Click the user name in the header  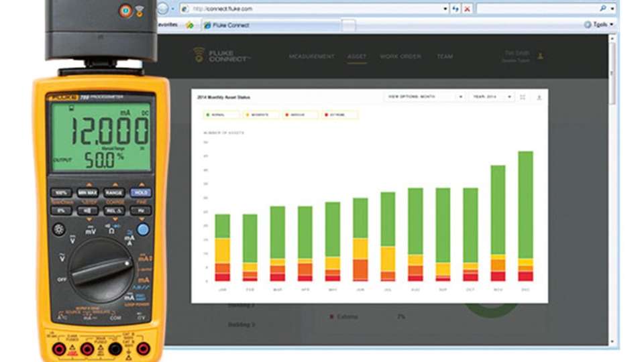[517, 53]
